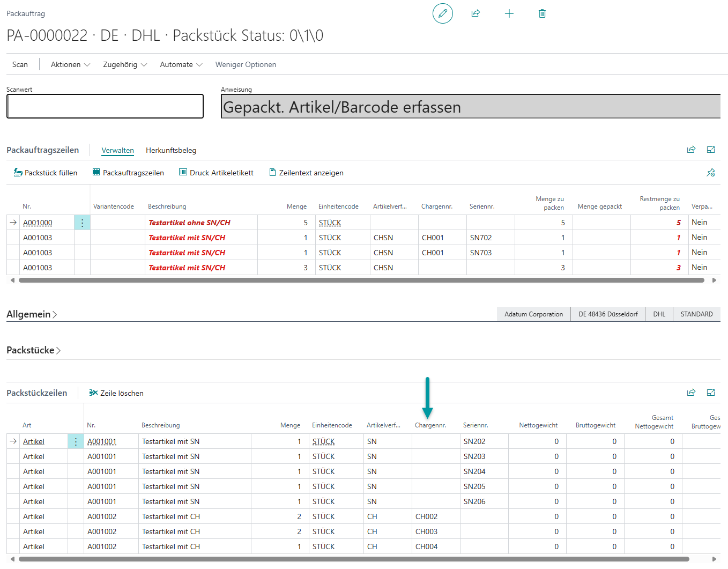The height and width of the screenshot is (569, 728).
Task: Click the pin icon in Packauftragszeilen toolbar
Action: (x=711, y=173)
